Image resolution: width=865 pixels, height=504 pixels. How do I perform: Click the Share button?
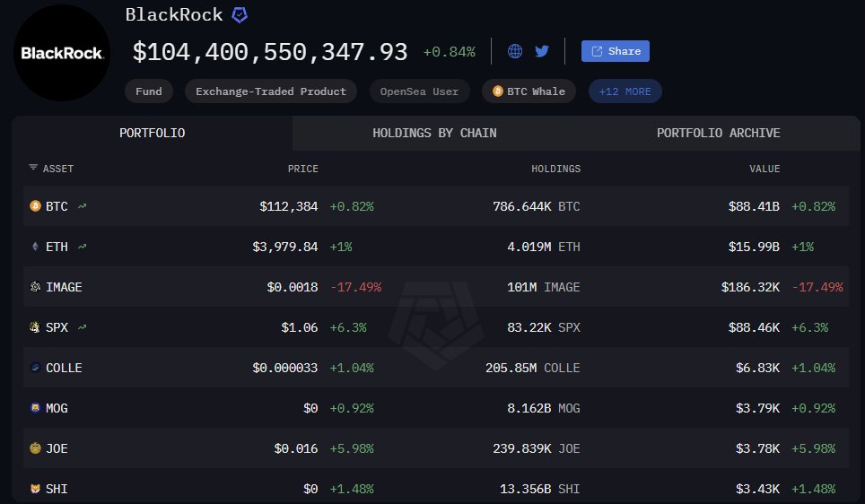615,51
